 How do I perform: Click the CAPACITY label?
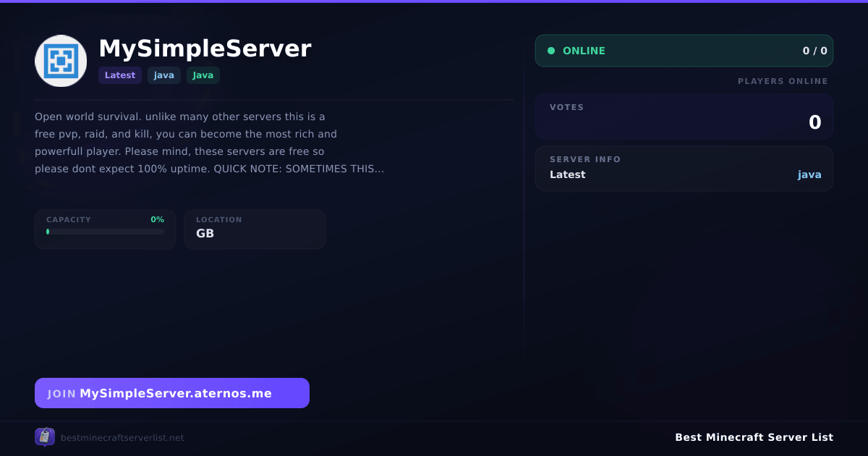tap(69, 219)
